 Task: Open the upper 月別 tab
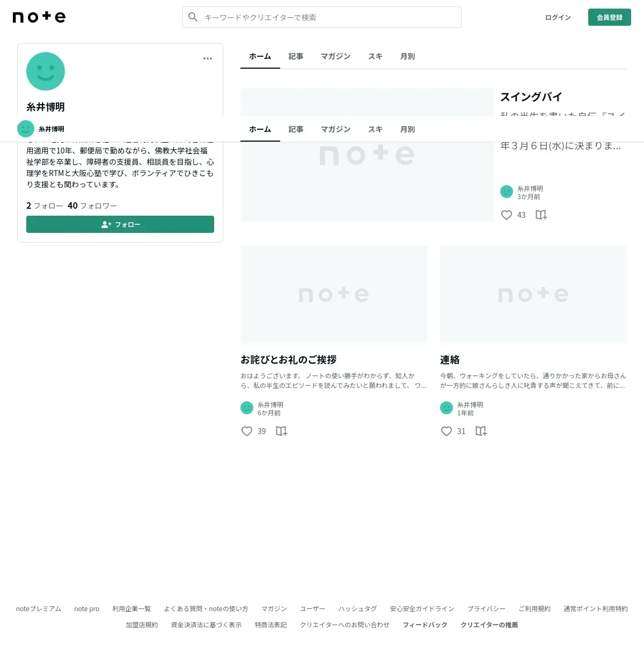(408, 56)
